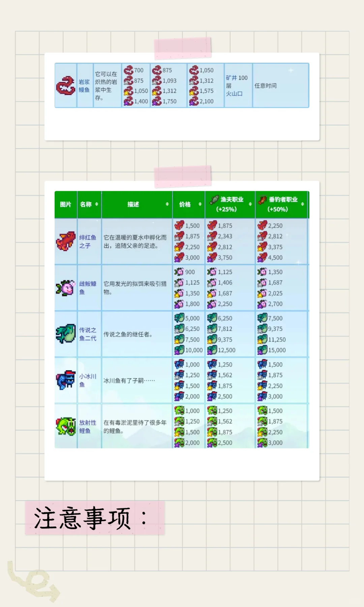Viewport: 364px width, 607px height.
Task: Click the description 冰川鱼有了子嗣……
Action: pyautogui.click(x=129, y=380)
